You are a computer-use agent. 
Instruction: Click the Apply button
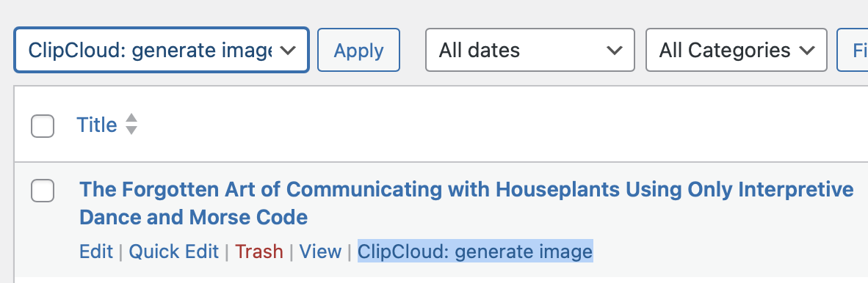[x=358, y=51]
